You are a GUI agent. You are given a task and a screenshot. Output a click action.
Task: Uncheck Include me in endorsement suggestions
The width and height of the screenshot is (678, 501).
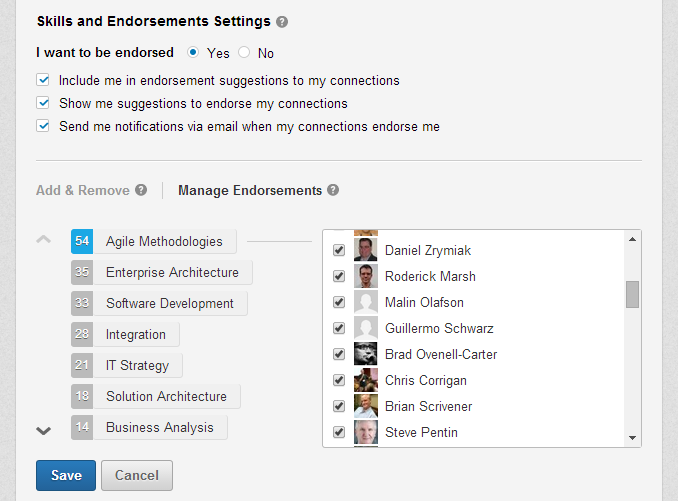43,80
